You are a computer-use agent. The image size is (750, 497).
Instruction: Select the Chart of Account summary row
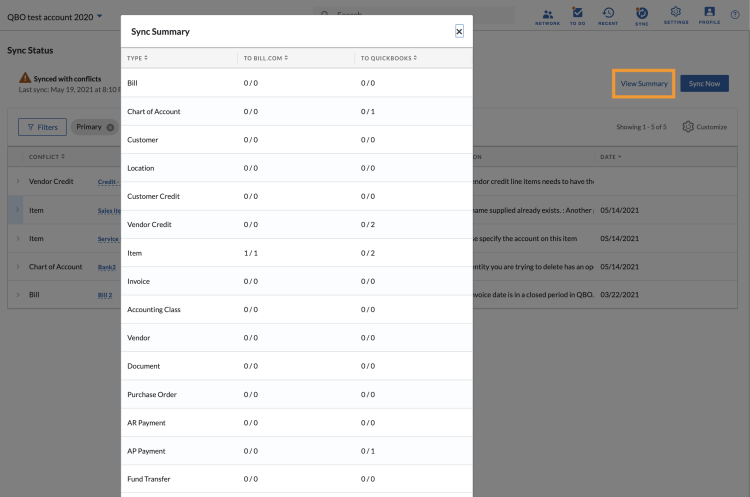(x=297, y=111)
